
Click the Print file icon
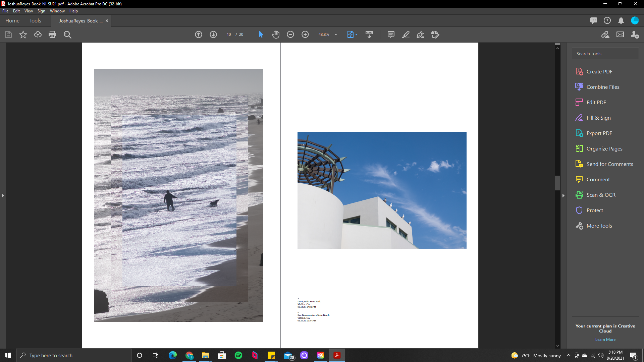pos(52,35)
